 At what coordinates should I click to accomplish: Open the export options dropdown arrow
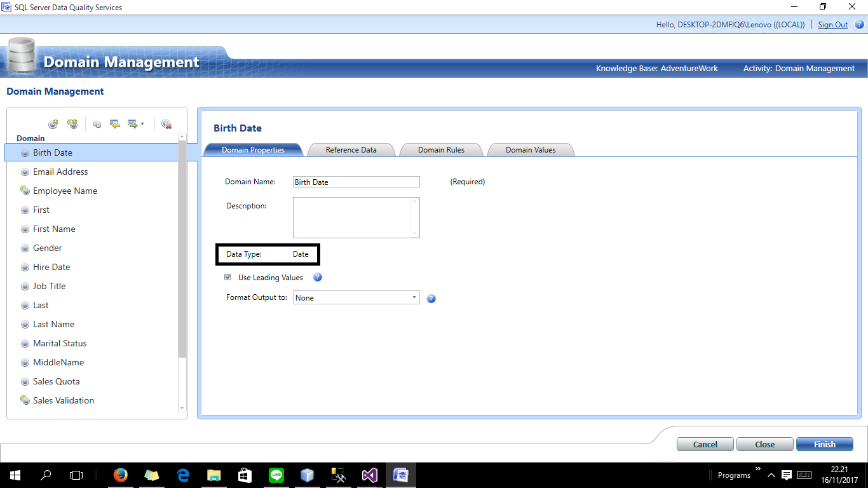pos(142,125)
